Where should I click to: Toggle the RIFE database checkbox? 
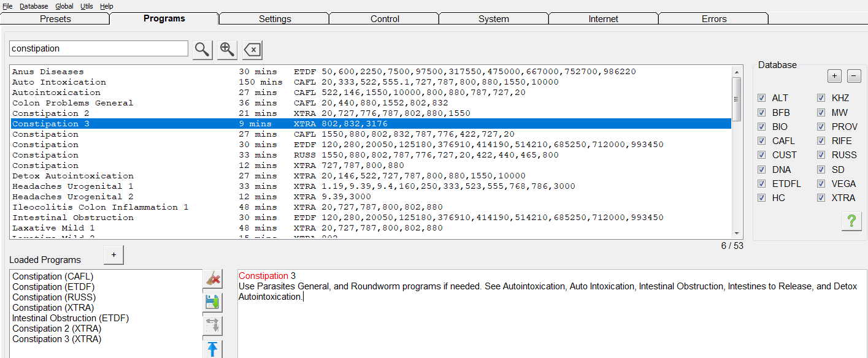(821, 141)
